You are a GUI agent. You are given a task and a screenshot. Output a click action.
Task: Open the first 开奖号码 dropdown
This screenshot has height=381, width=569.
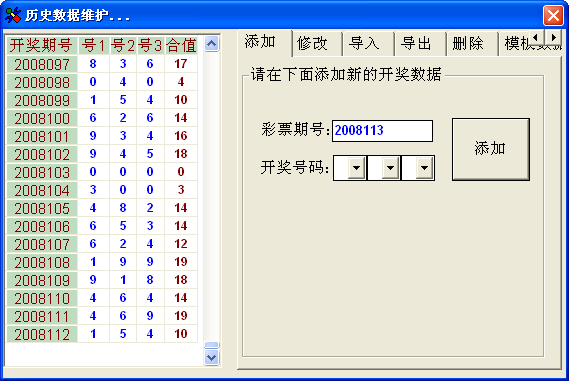pyautogui.click(x=356, y=168)
